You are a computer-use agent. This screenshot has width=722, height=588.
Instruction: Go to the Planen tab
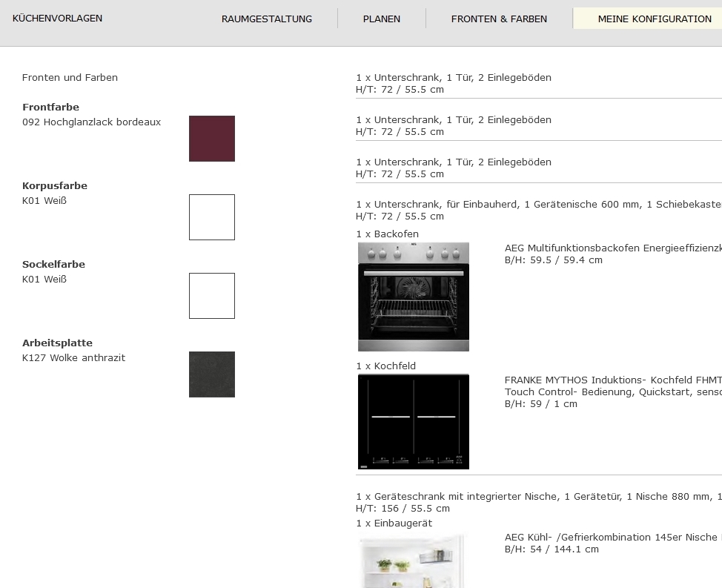(x=382, y=19)
